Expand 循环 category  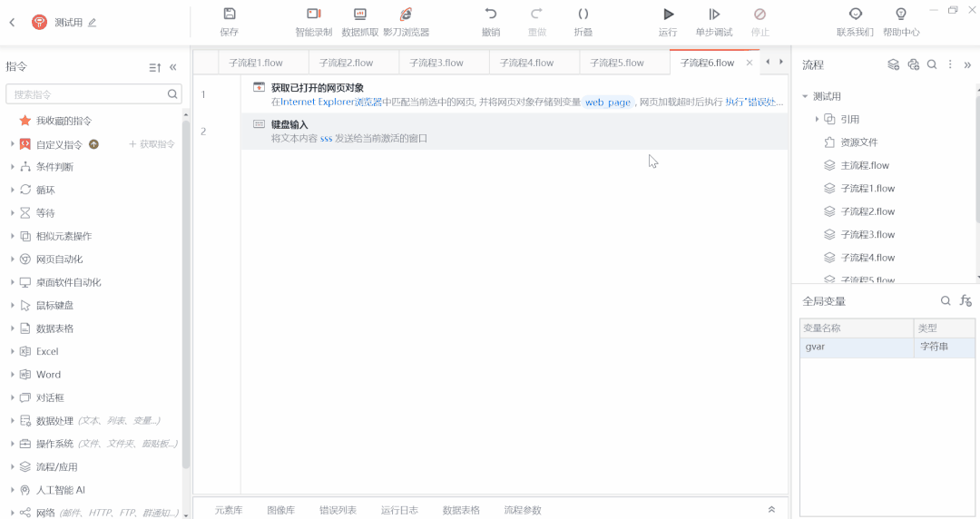(12, 191)
